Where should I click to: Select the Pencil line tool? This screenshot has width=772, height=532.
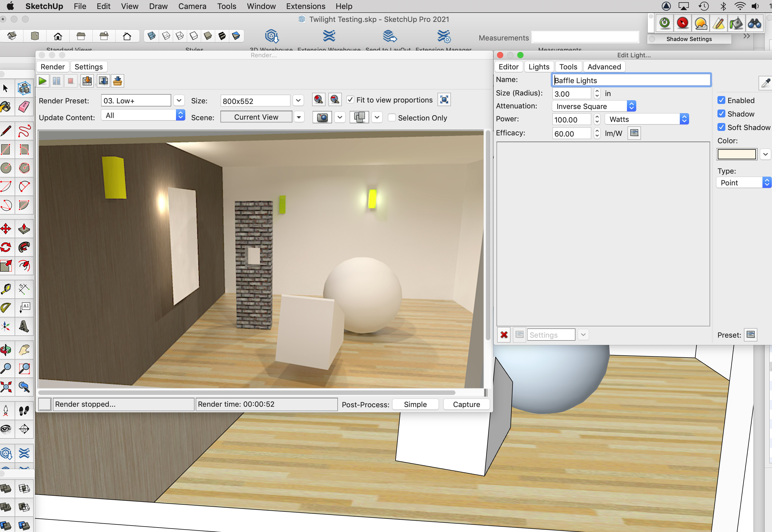click(6, 131)
